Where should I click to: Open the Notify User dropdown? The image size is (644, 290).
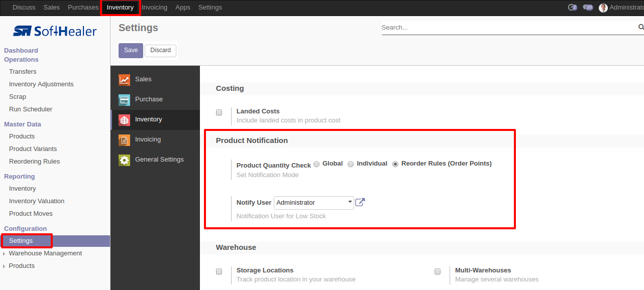(314, 203)
